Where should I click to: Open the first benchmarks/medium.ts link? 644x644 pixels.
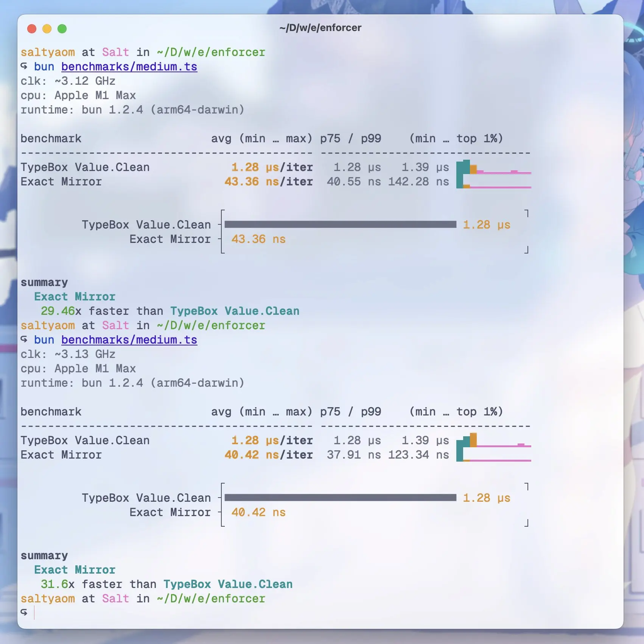coord(129,67)
